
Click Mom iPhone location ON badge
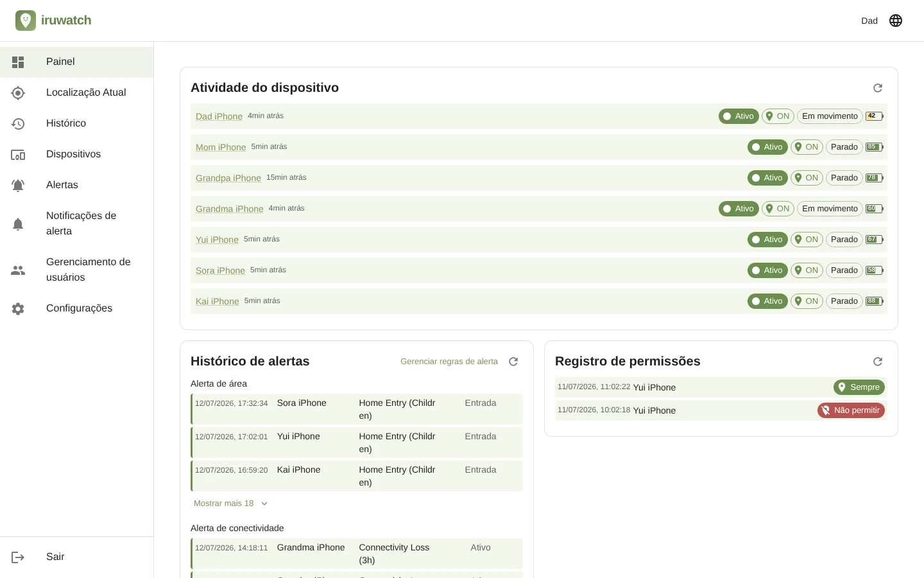pos(807,147)
